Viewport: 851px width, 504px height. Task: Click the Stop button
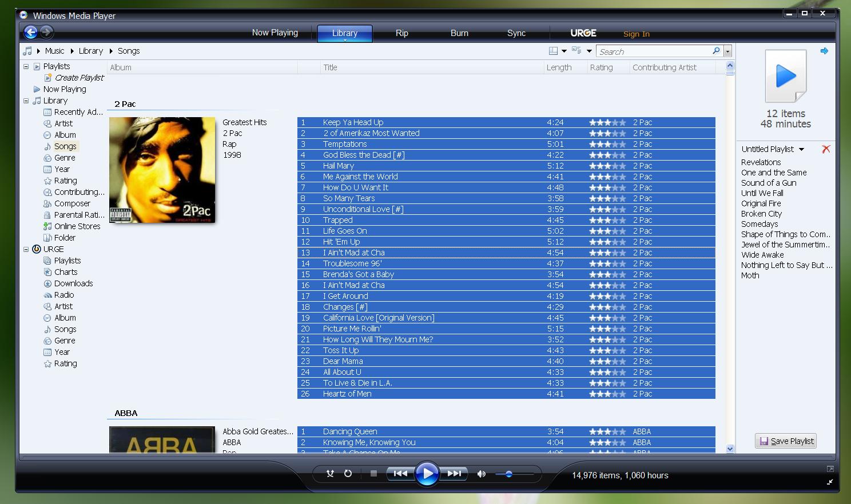[x=373, y=474]
